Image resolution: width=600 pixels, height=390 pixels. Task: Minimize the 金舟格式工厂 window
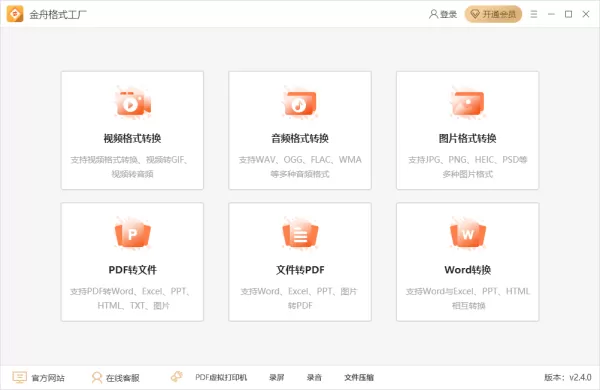pos(551,14)
